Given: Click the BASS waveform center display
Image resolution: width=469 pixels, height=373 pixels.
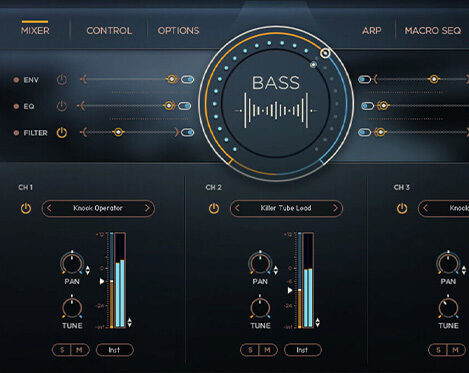Looking at the screenshot, I should pos(276,103).
